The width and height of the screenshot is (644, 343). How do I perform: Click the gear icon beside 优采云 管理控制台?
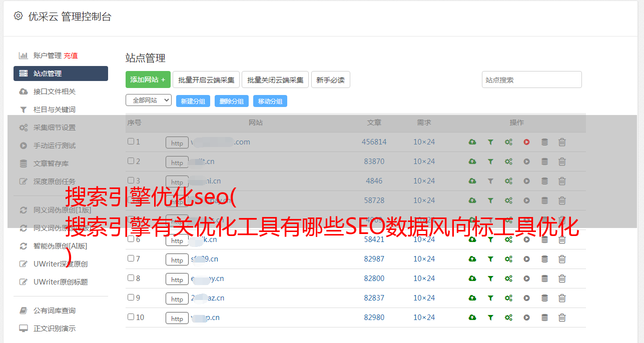[x=19, y=16]
